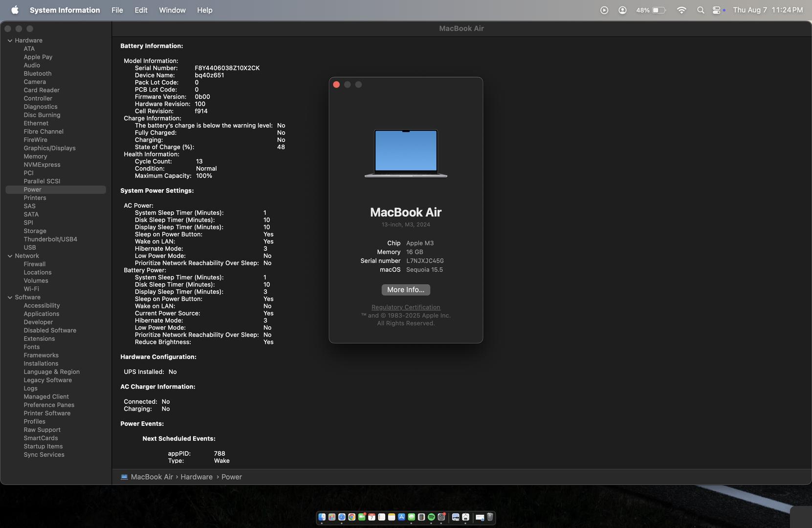Open the Regulatory Certification link
Screen dimensions: 812x528
(x=406, y=307)
